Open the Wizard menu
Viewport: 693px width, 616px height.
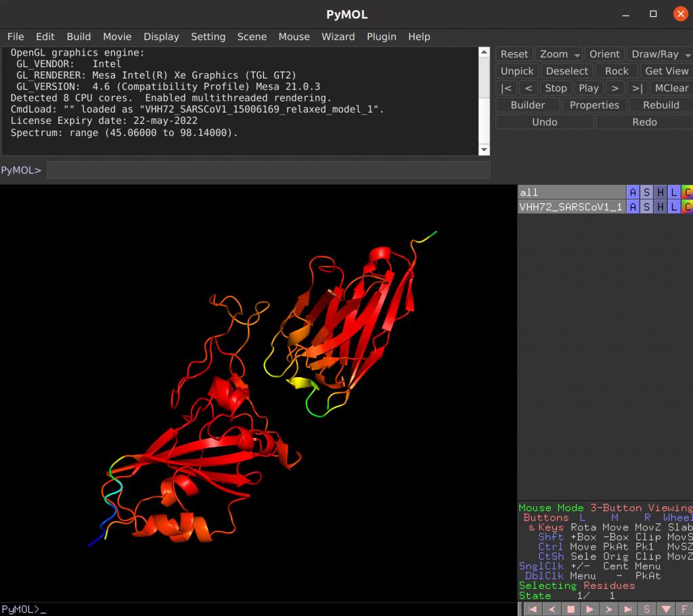tap(338, 37)
